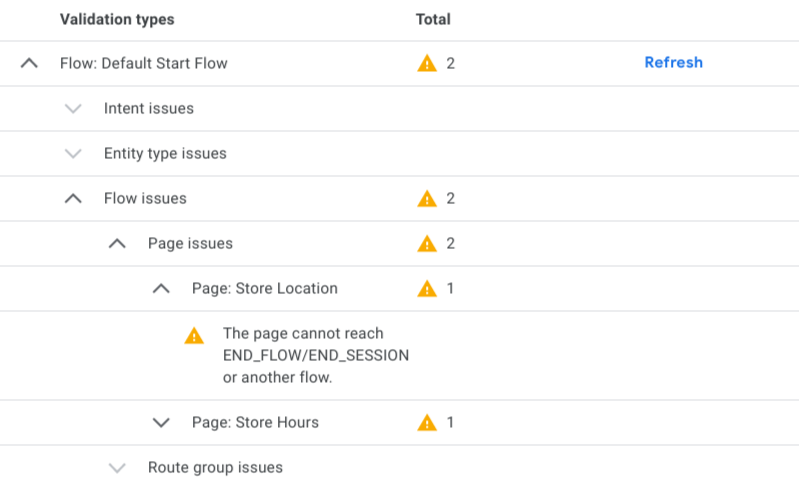This screenshot has height=488, width=799.
Task: Expand the Page: Store Hours details
Action: click(x=161, y=422)
